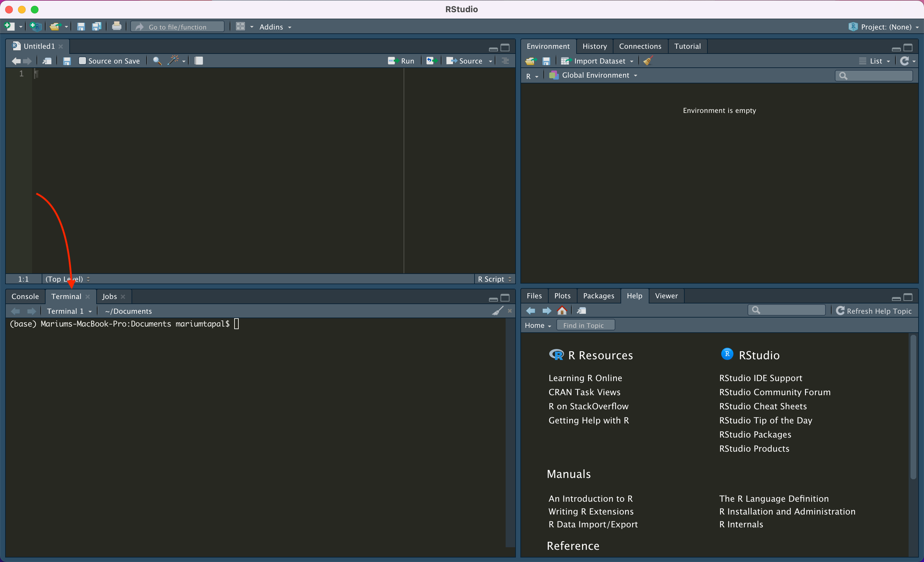Click the Run button in editor
The image size is (924, 562).
pos(402,61)
